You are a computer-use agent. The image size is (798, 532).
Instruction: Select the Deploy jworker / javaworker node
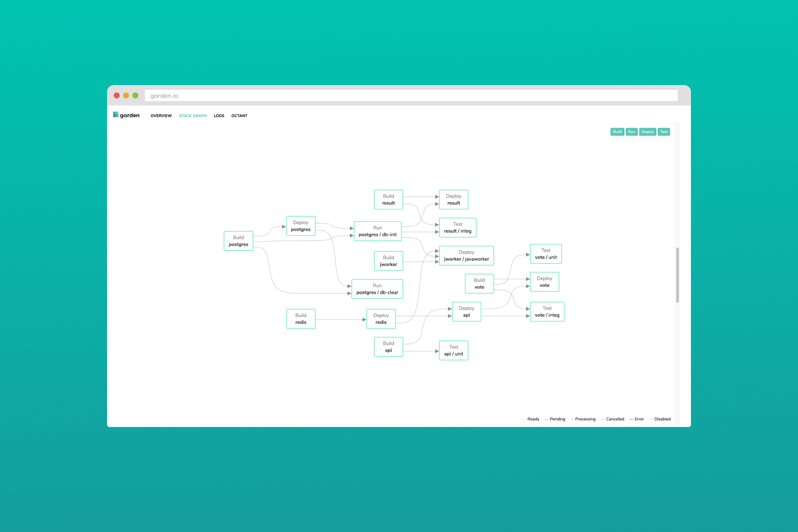[x=466, y=255]
